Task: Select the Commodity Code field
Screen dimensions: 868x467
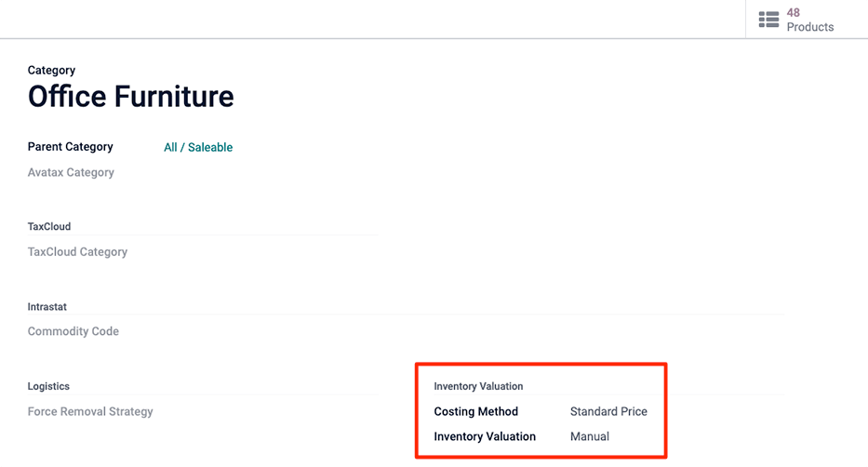Action: pyautogui.click(x=73, y=331)
